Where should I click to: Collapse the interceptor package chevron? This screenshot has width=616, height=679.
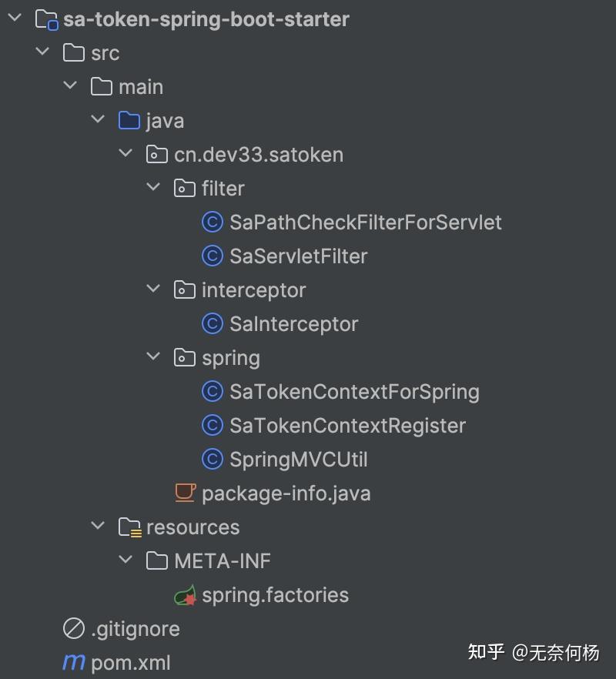[153, 289]
